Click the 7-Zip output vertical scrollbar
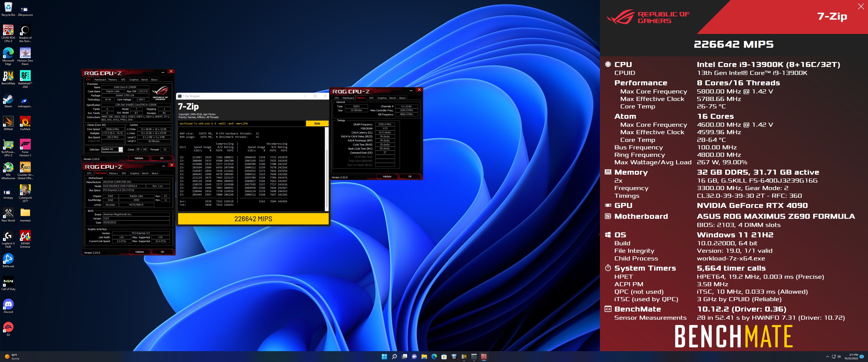This screenshot has height=362, width=868. [x=326, y=169]
